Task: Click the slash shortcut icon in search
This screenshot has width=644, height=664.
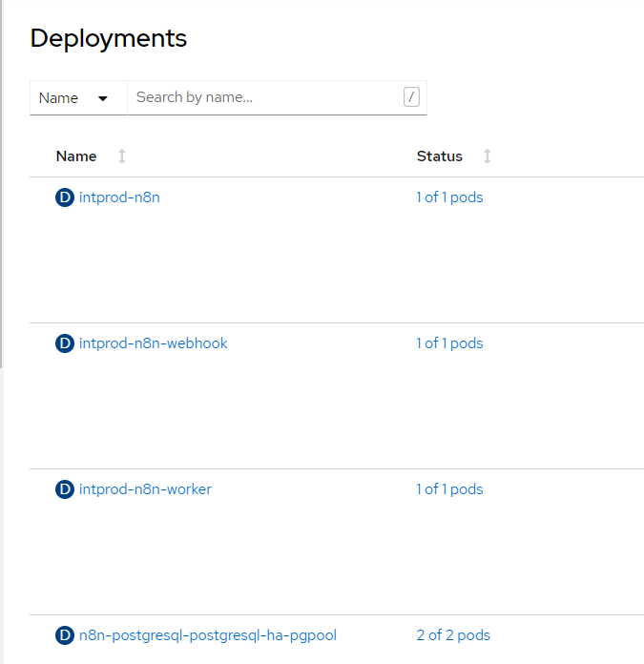Action: (411, 97)
